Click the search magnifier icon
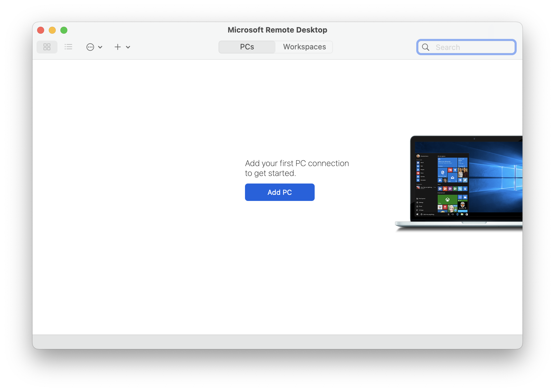The height and width of the screenshot is (392, 555). click(x=426, y=47)
